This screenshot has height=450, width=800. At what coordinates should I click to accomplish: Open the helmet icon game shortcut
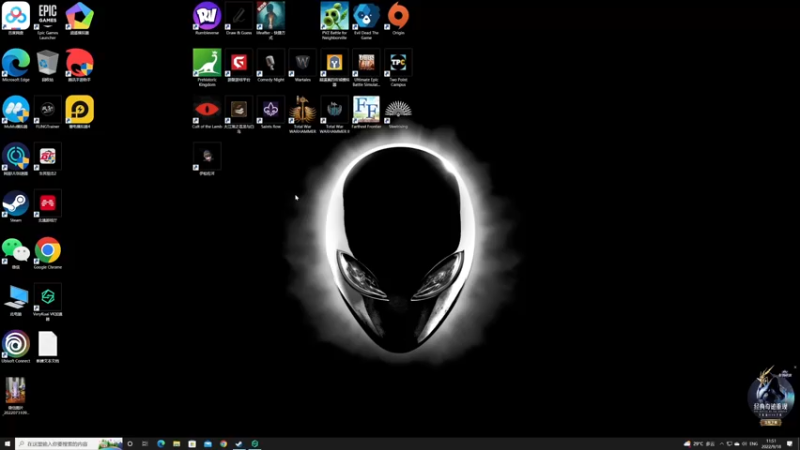334,67
